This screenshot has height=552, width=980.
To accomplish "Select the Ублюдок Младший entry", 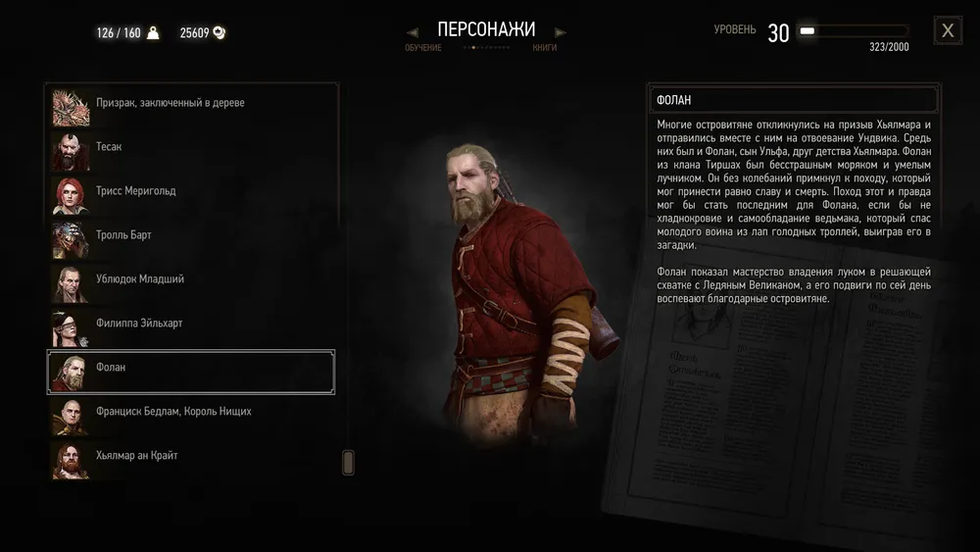I will click(191, 283).
